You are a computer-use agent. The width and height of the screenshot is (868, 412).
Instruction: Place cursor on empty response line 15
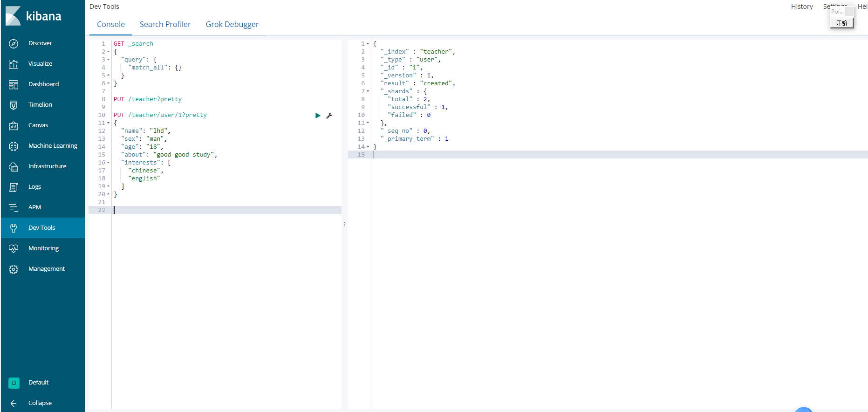click(620, 155)
